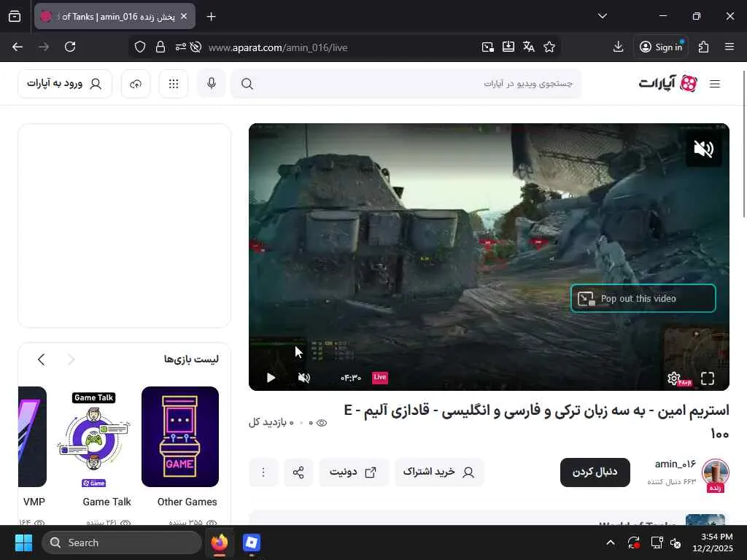The width and height of the screenshot is (747, 560).
Task: Click the red Live badge in the player
Action: (379, 377)
